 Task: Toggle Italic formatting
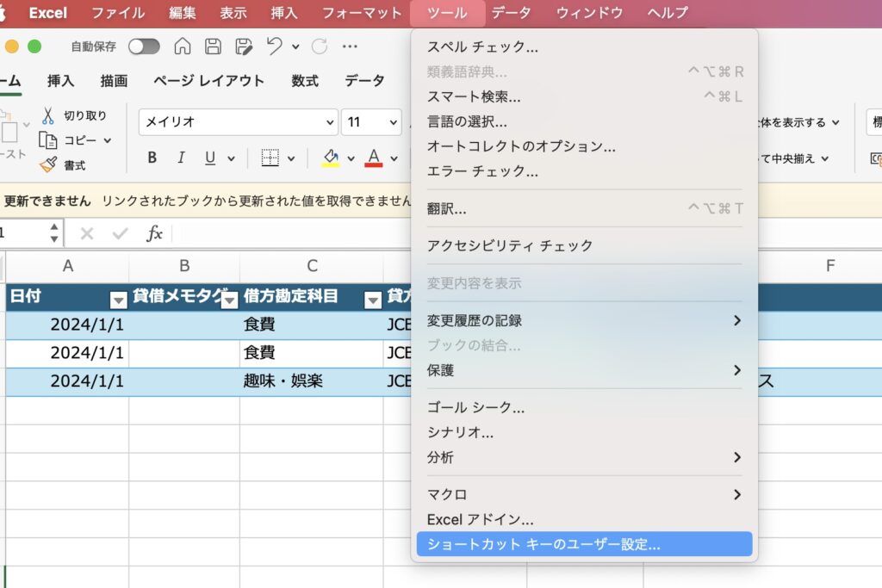(181, 158)
